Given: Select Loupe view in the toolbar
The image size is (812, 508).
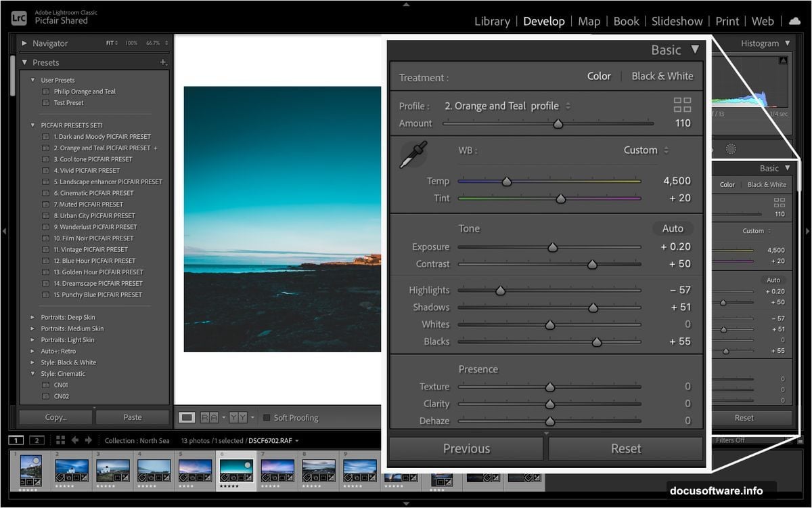Looking at the screenshot, I should click(188, 417).
